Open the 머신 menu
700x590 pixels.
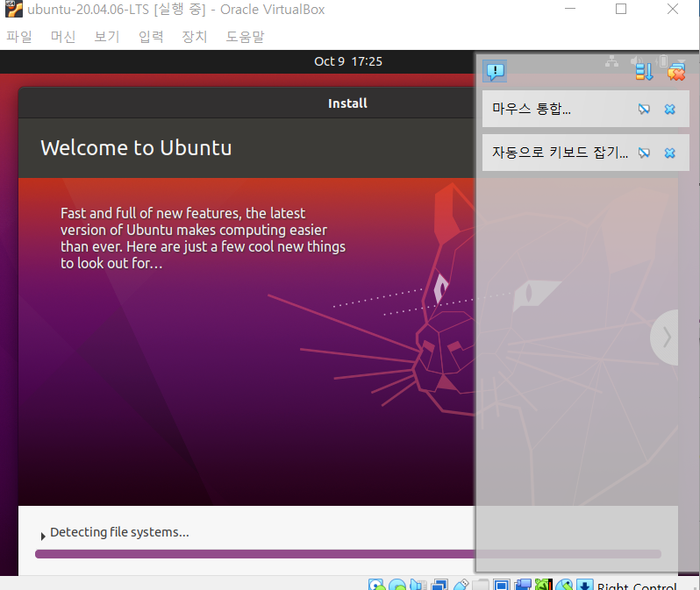click(x=63, y=37)
